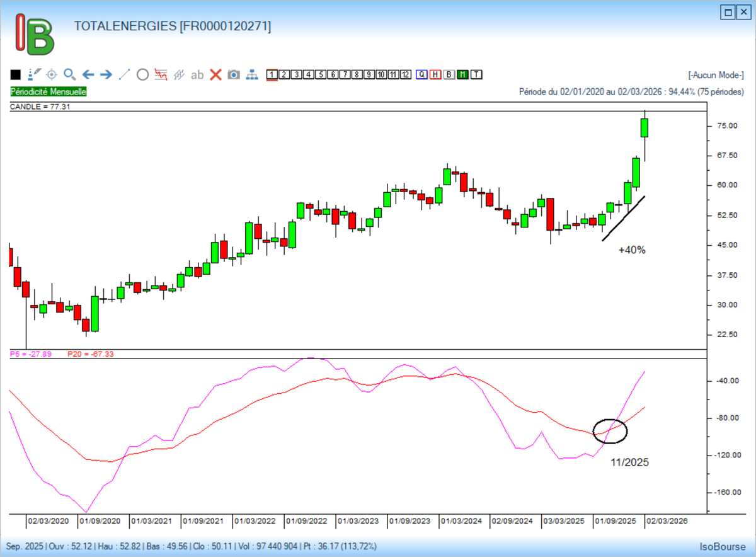
Task: Click the -80.00 indicator axis label
Action: pyautogui.click(x=726, y=418)
